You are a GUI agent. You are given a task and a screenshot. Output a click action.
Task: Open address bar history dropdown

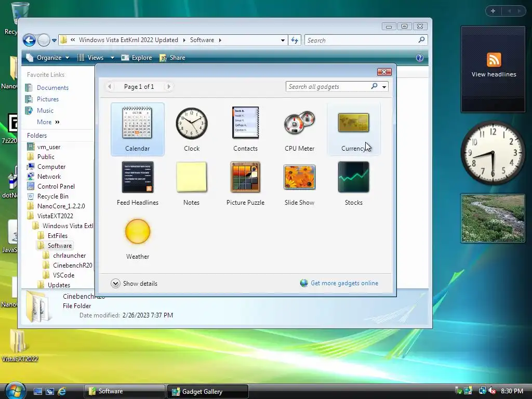pos(283,41)
